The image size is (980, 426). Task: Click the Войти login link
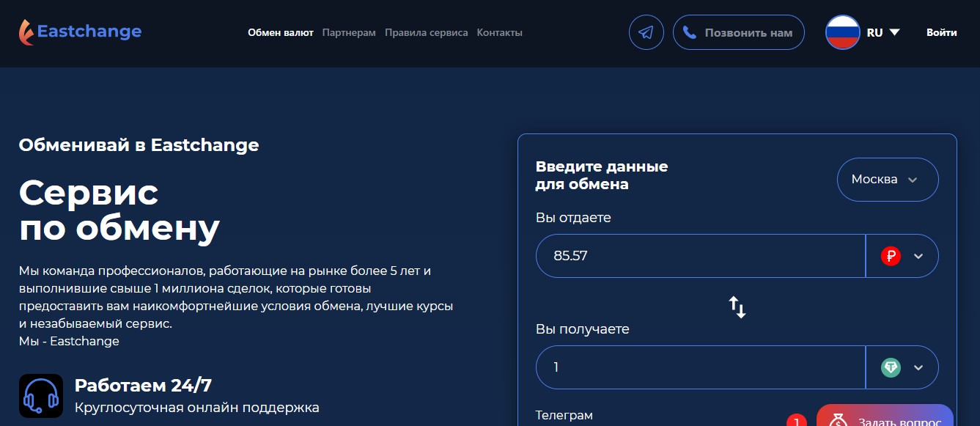click(942, 32)
